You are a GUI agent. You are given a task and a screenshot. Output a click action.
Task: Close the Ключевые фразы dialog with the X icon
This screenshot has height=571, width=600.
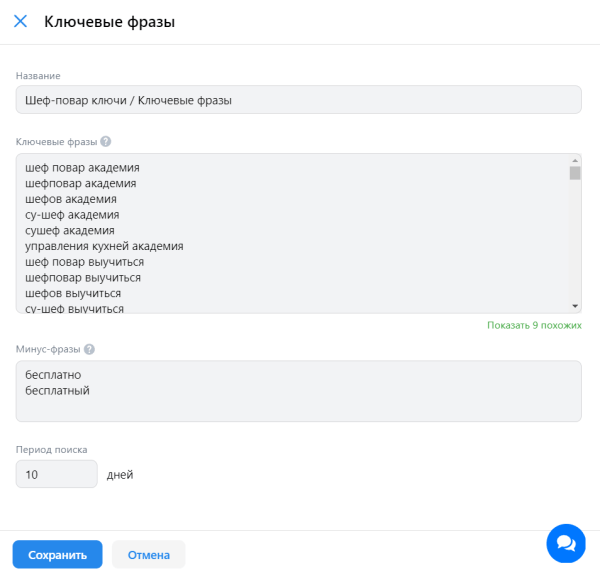click(20, 21)
